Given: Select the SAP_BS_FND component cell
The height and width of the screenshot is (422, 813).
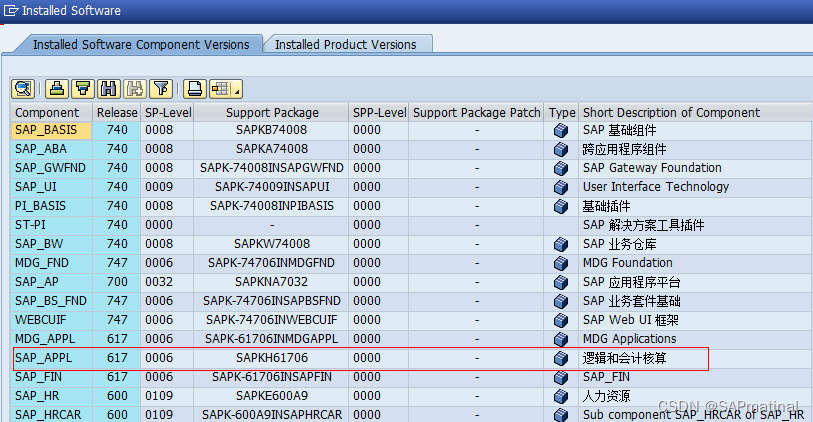Looking at the screenshot, I should pyautogui.click(x=51, y=301).
